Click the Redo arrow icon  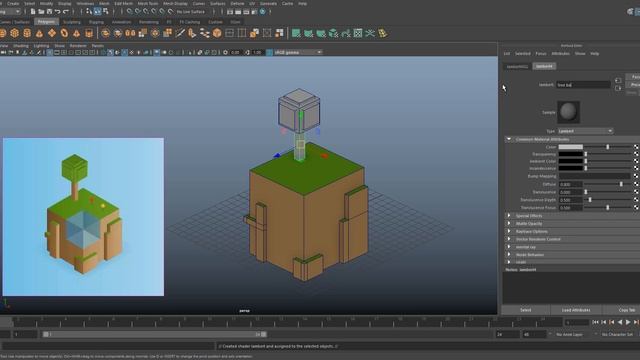[x=66, y=11]
